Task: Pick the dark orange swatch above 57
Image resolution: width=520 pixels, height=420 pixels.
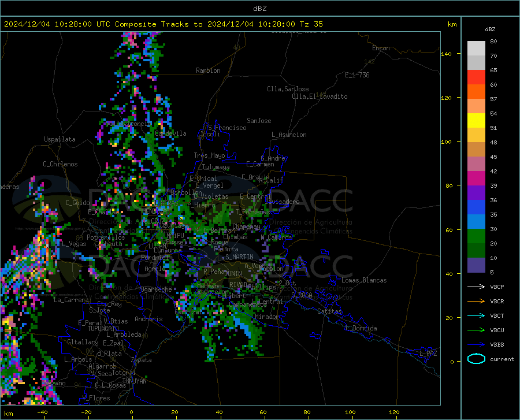Action: tap(476, 92)
